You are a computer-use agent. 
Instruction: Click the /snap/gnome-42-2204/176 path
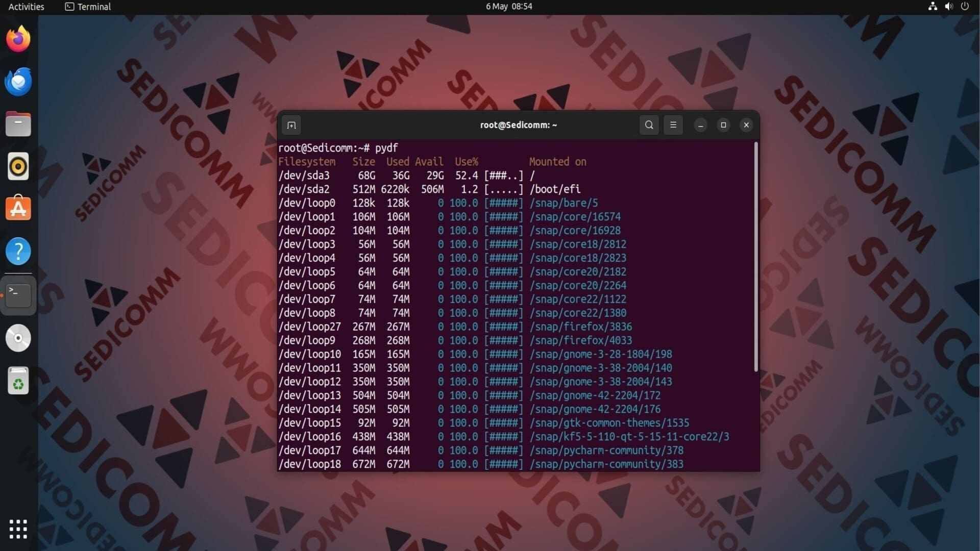[595, 409]
